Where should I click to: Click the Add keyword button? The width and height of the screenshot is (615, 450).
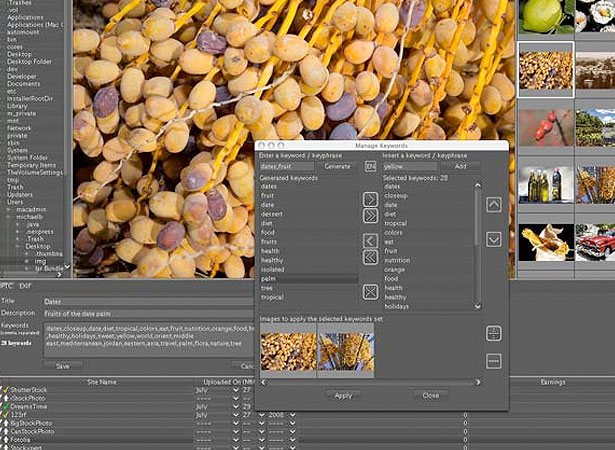point(460,166)
